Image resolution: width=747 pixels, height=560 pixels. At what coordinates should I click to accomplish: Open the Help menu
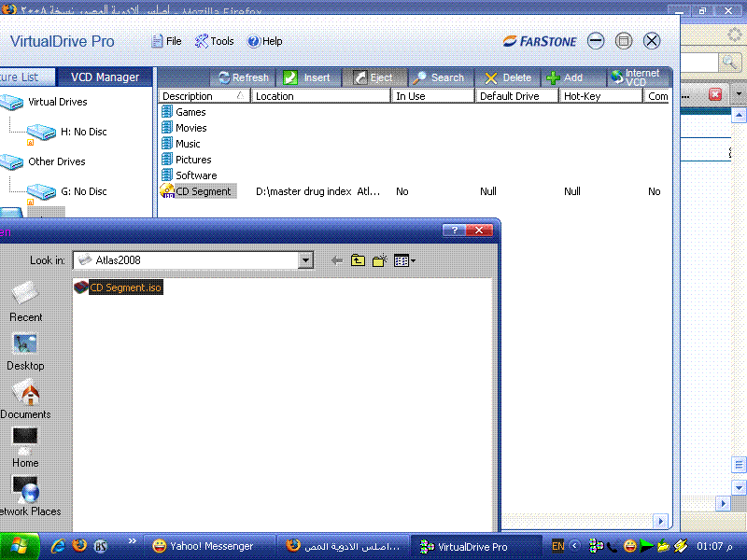[265, 41]
